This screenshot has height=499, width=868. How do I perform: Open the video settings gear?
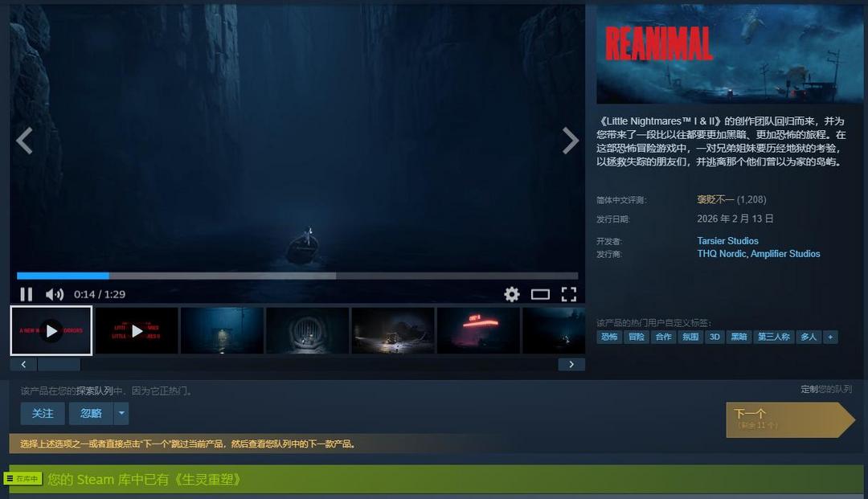point(512,294)
